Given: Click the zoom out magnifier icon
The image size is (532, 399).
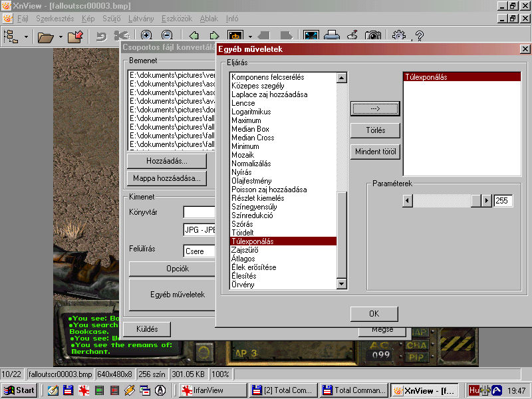Looking at the screenshot, I should (x=167, y=37).
